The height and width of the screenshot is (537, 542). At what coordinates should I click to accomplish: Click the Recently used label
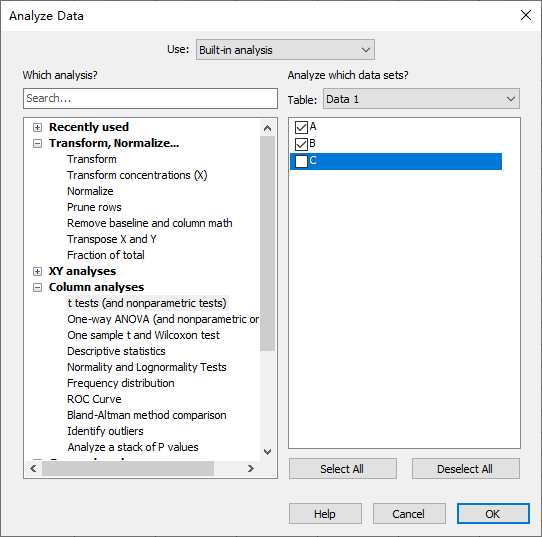(89, 127)
